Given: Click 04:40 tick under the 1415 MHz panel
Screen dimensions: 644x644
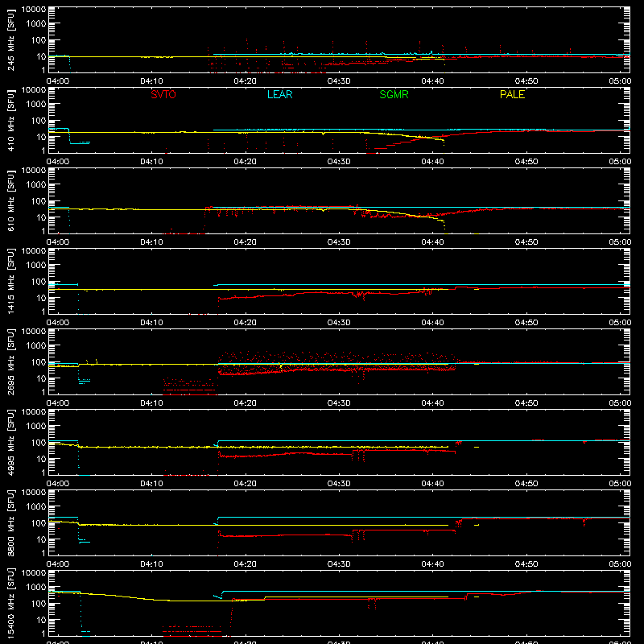Looking at the screenshot, I should click(x=432, y=323).
